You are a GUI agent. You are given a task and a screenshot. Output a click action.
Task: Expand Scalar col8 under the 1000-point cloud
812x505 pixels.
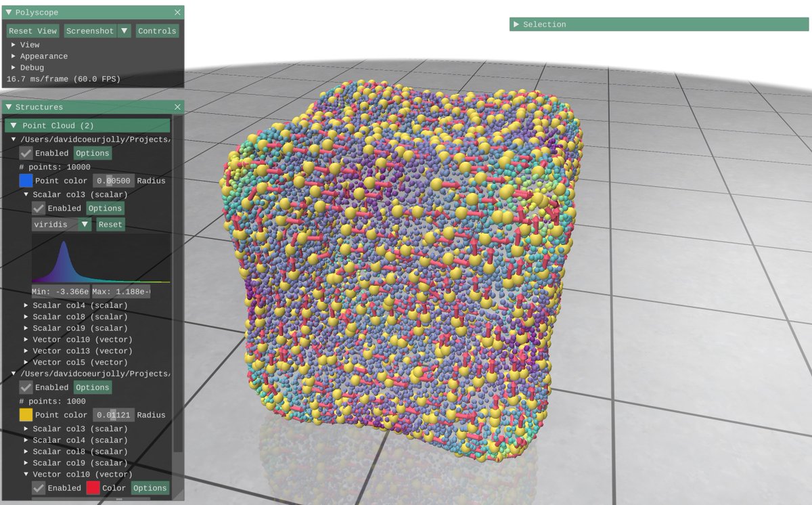pyautogui.click(x=26, y=452)
